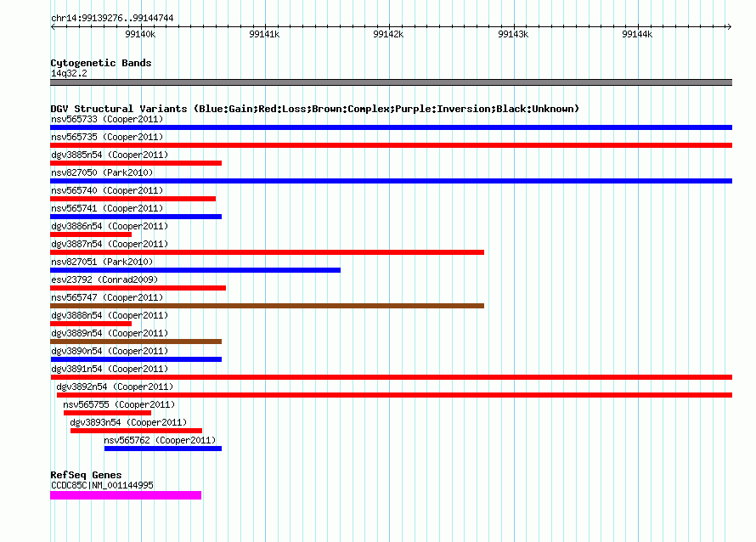
Task: Click the RefSeq Genes track title
Action: coord(86,475)
